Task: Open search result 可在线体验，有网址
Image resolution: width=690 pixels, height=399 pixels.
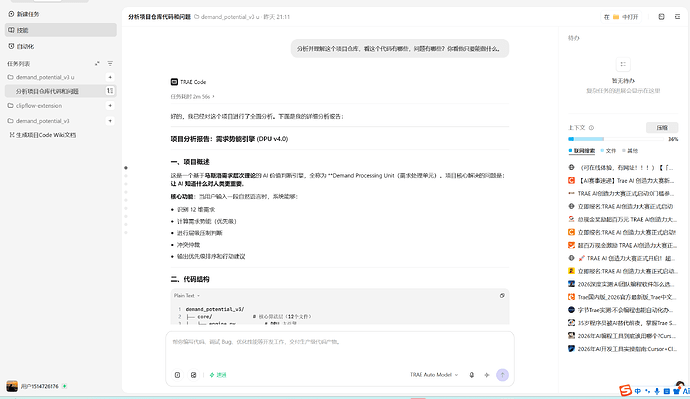Action: click(x=622, y=168)
